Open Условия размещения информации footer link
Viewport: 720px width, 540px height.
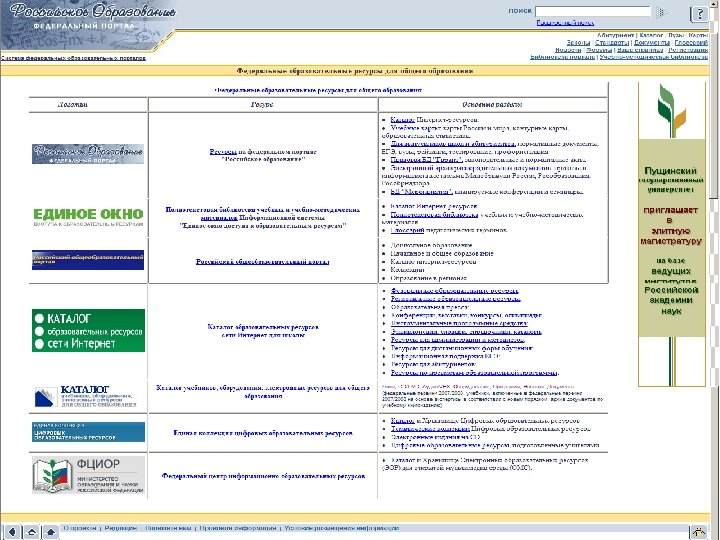pos(342,529)
